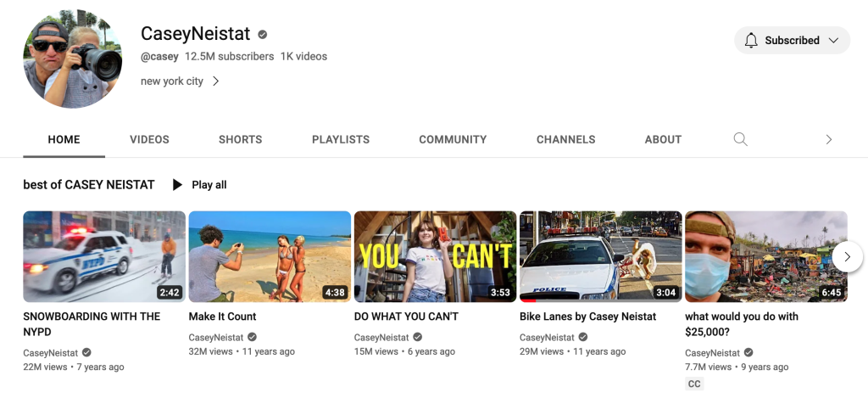Click the Make It Count beach thumbnail
The image size is (868, 398).
tap(270, 256)
